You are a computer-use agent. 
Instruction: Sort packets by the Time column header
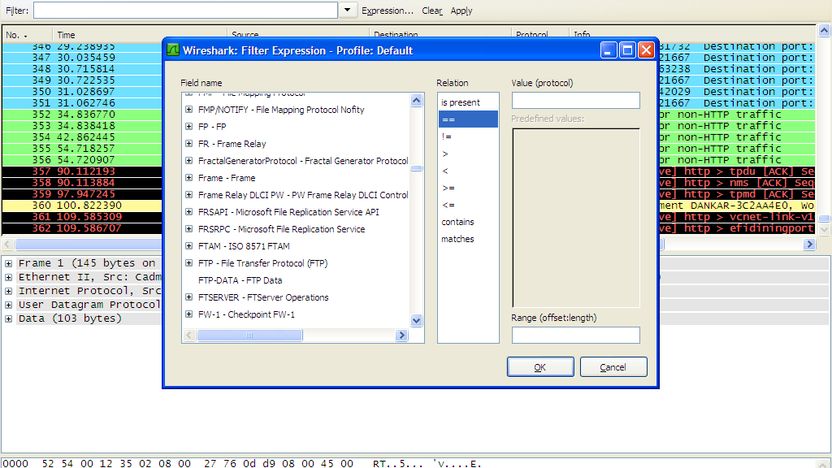click(x=140, y=35)
